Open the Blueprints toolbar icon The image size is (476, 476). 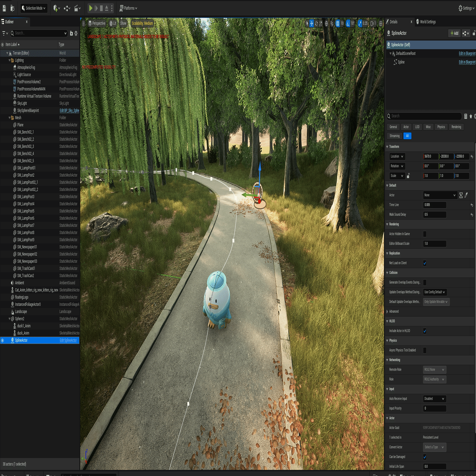click(x=67, y=8)
